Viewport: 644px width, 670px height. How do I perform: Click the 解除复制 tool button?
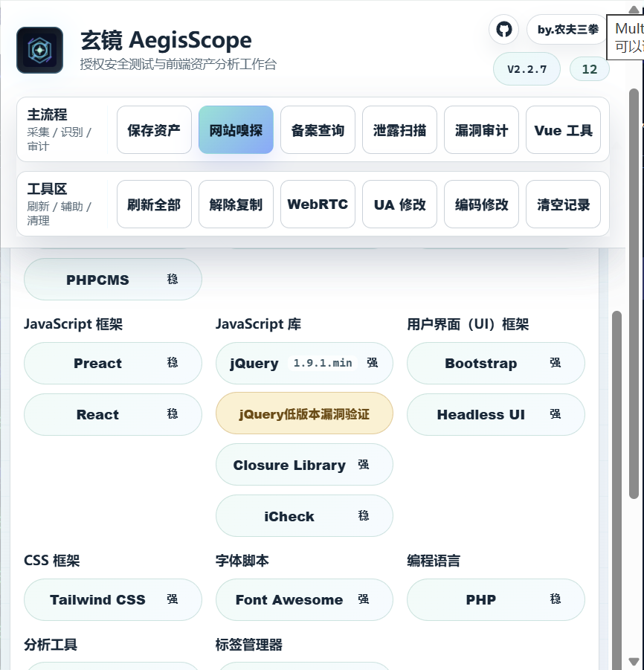click(236, 204)
